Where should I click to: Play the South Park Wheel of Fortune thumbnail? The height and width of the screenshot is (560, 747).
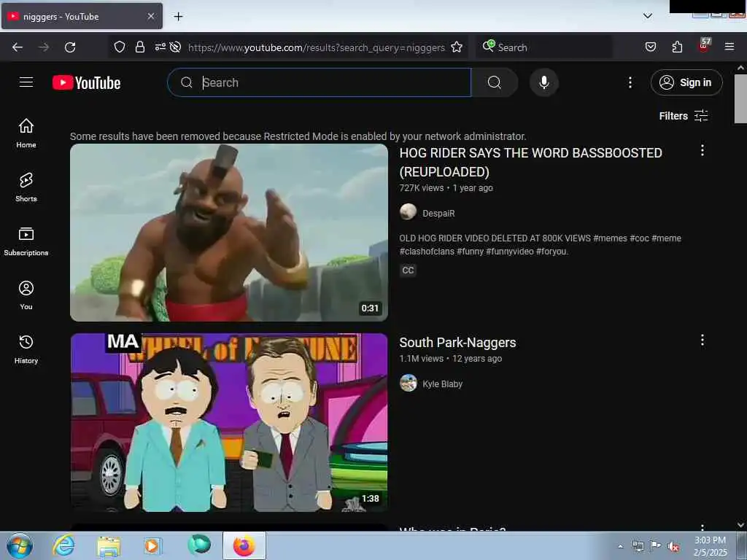[x=229, y=422]
